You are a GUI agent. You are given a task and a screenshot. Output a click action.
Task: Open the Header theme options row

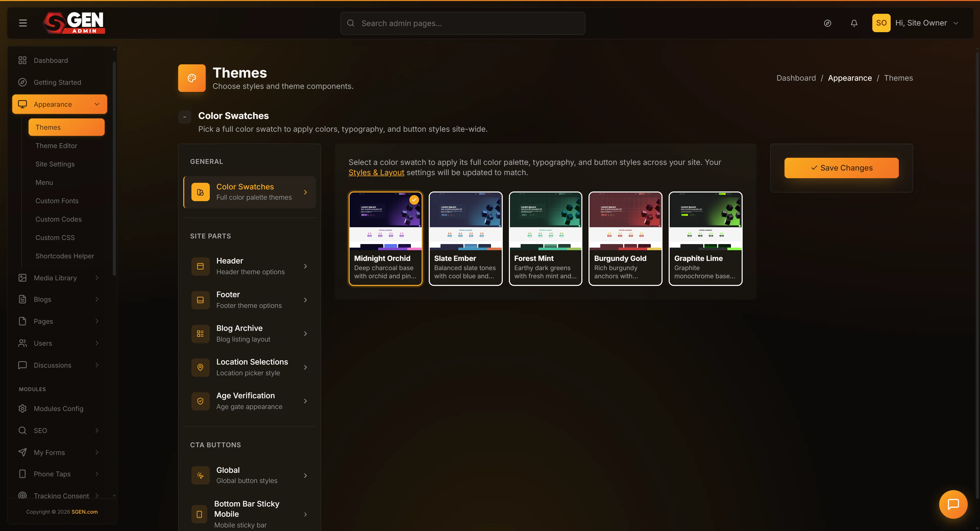250,266
